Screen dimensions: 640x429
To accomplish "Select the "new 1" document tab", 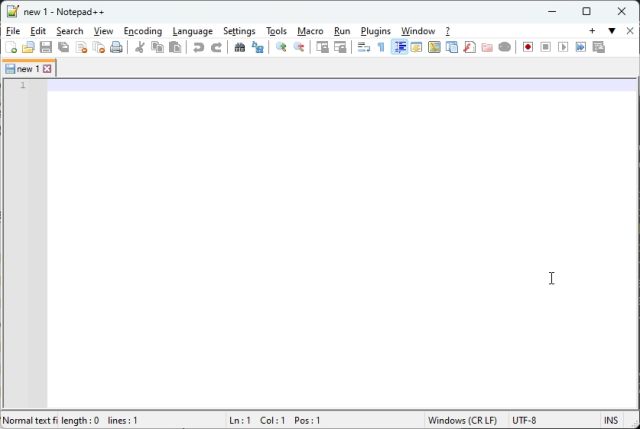I will 26,69.
